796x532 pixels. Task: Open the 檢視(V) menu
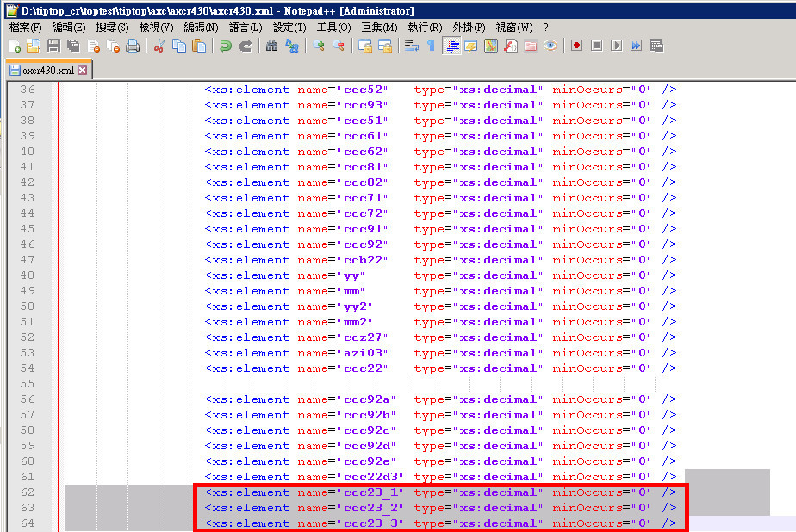[157, 28]
